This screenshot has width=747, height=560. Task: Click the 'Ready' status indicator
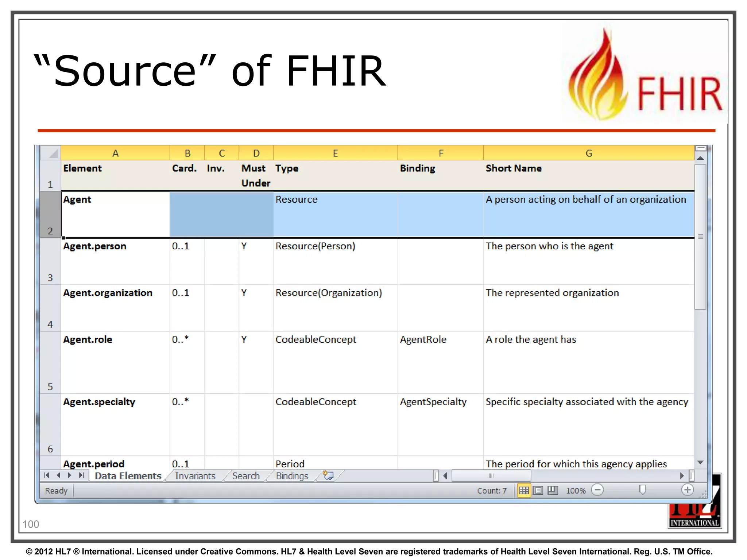click(x=56, y=491)
